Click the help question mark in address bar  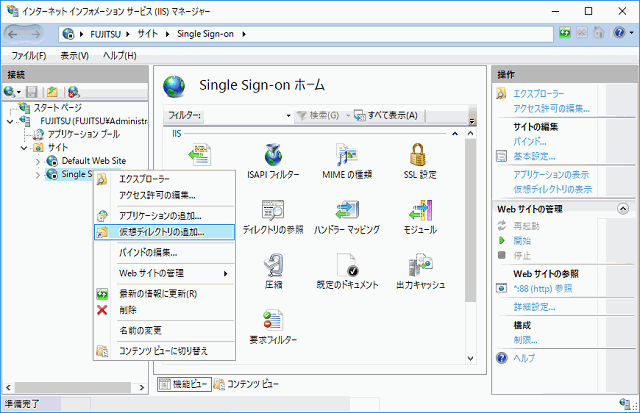(x=619, y=33)
